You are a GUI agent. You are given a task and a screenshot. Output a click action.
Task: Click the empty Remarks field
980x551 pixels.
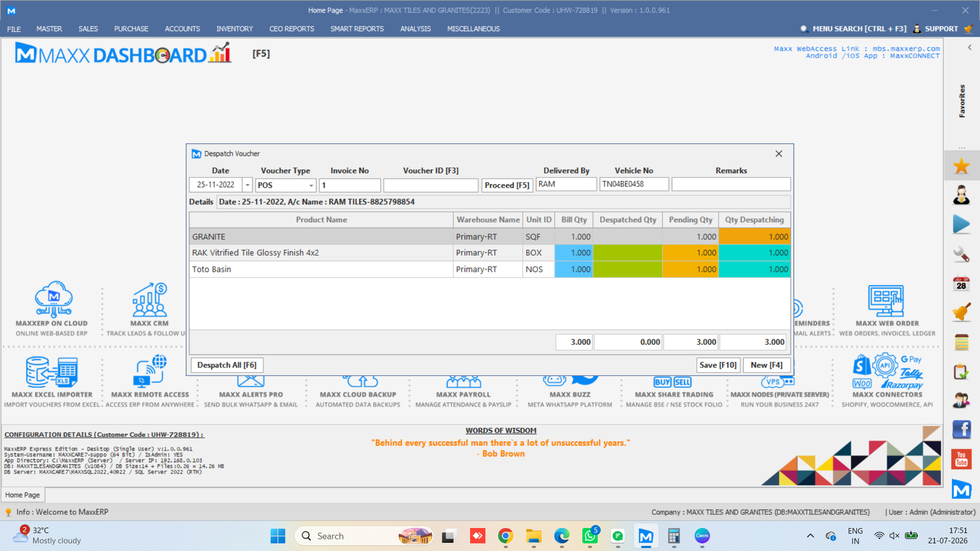pos(731,184)
